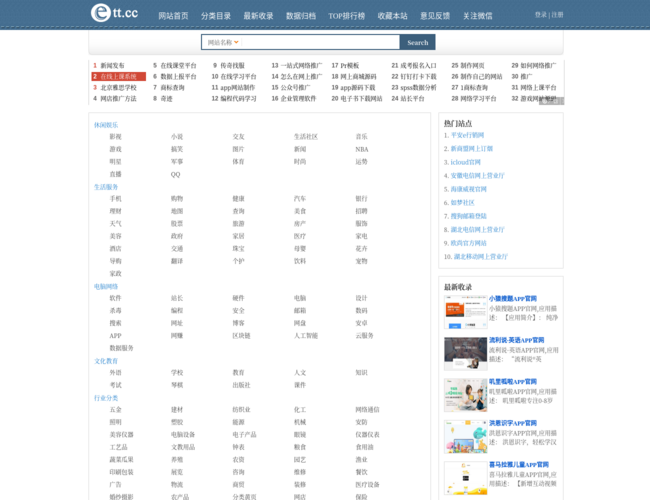This screenshot has width=650, height=500.
Task: Click the 收藏本站 nav item
Action: (x=393, y=16)
